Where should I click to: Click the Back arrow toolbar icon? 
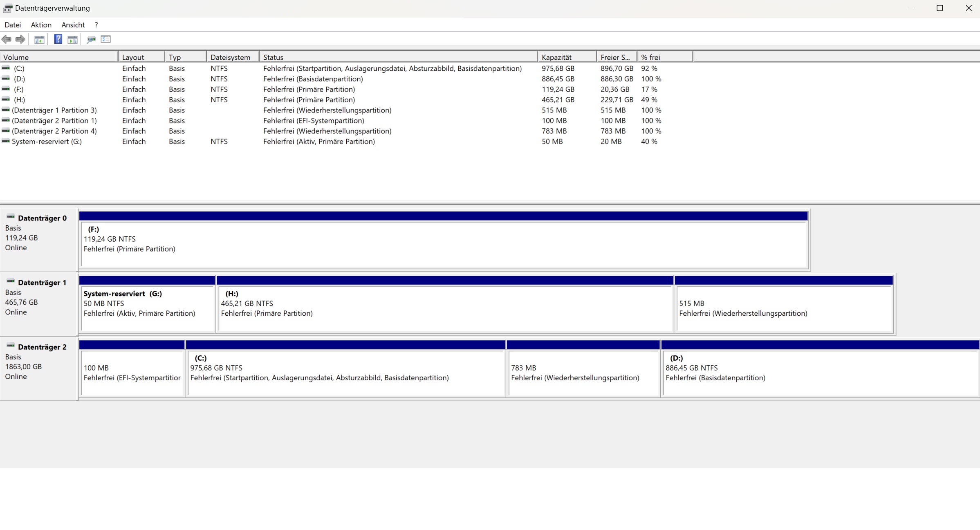[x=7, y=39]
